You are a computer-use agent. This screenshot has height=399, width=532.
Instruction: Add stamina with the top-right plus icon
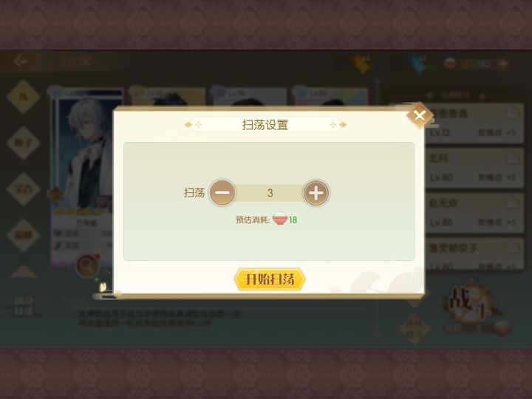503,64
